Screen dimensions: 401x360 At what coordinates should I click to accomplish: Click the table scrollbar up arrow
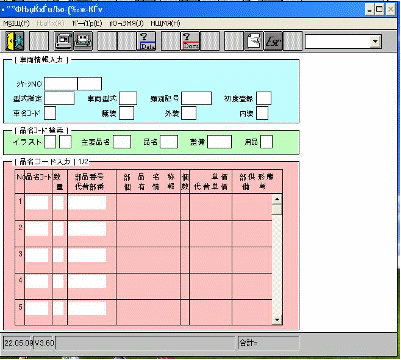(277, 200)
